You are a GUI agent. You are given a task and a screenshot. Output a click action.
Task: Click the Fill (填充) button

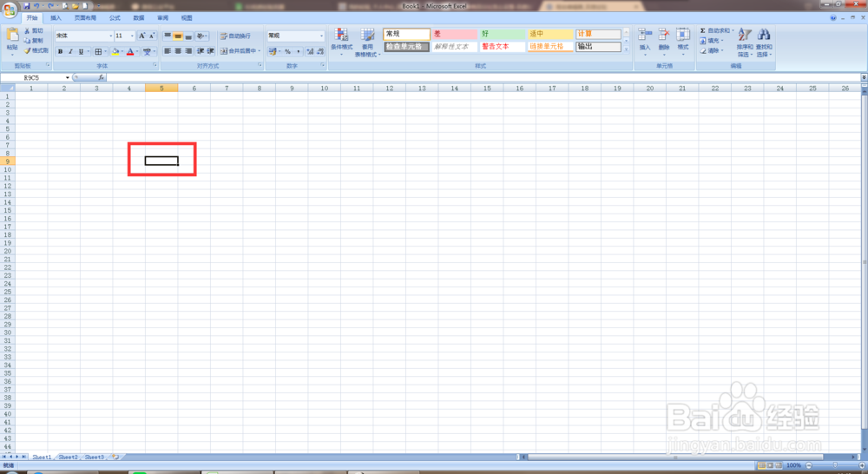click(x=712, y=41)
